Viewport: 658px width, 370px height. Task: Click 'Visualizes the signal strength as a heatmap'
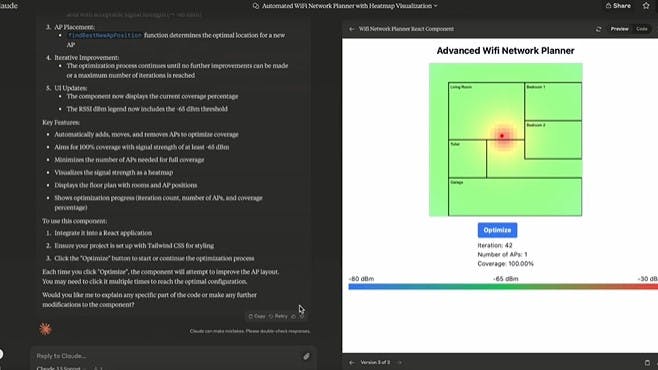(x=113, y=172)
